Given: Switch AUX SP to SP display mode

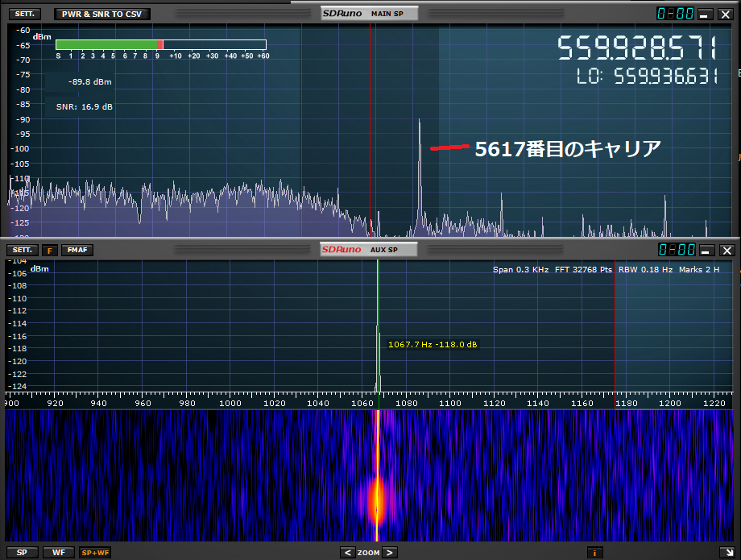Looking at the screenshot, I should [x=22, y=553].
